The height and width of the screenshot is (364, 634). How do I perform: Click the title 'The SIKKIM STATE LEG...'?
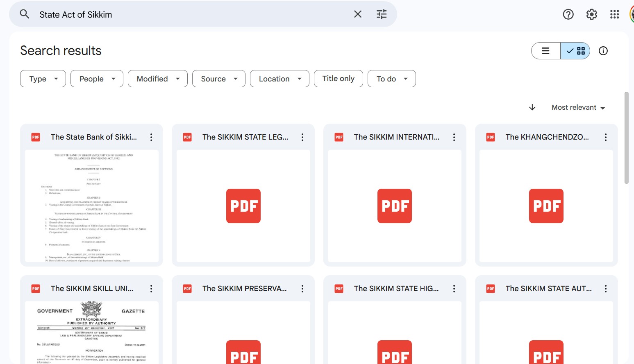[x=245, y=137]
